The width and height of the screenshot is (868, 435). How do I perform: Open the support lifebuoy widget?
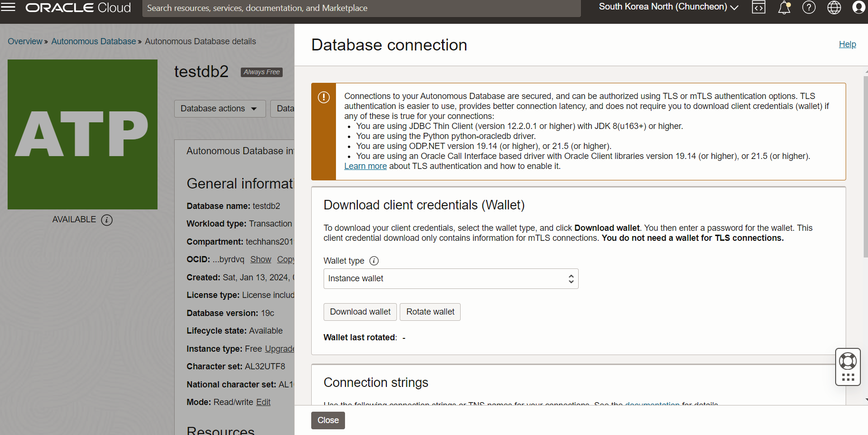coord(848,361)
